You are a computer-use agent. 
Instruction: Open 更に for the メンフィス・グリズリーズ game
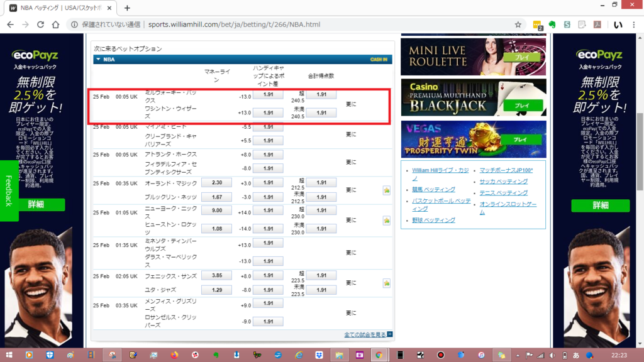pos(351,313)
